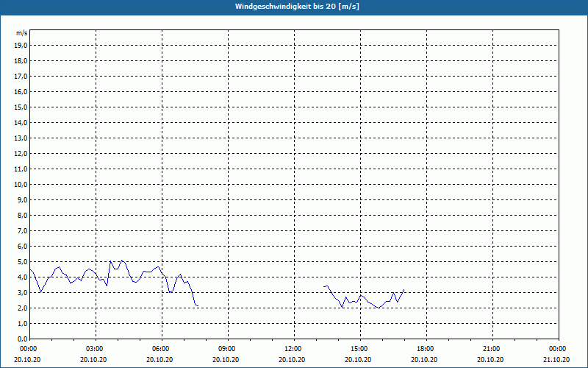Click the 5,0 y-axis label

coord(21,262)
